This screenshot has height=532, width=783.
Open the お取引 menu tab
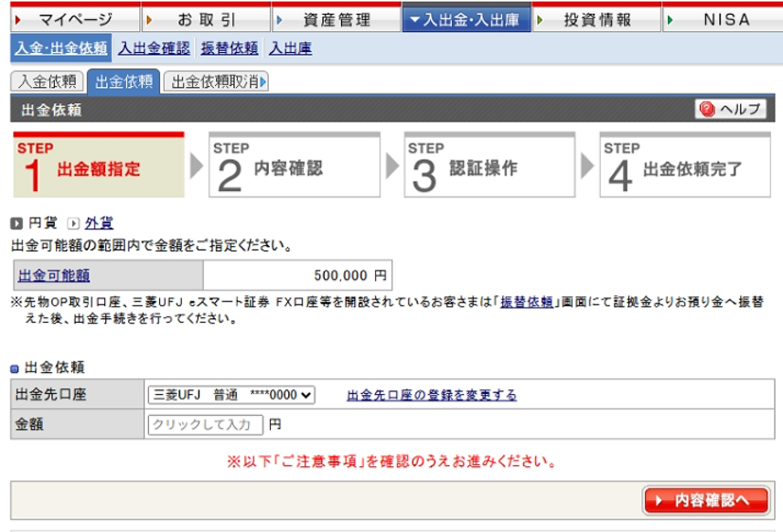point(206,19)
